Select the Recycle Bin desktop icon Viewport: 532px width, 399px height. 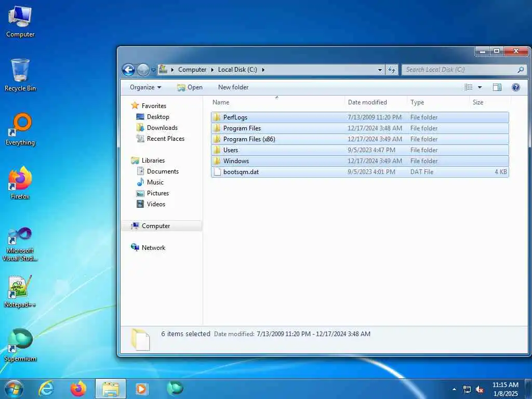pyautogui.click(x=20, y=75)
